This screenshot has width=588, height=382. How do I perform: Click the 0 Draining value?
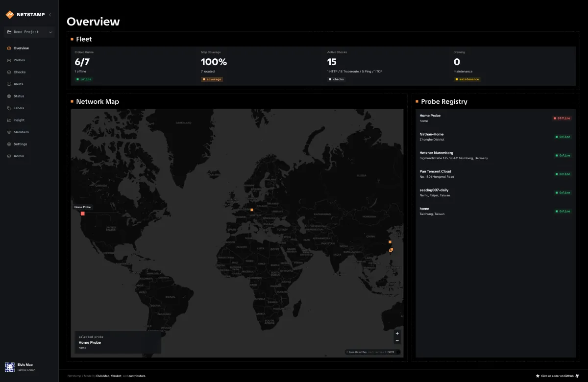point(457,62)
